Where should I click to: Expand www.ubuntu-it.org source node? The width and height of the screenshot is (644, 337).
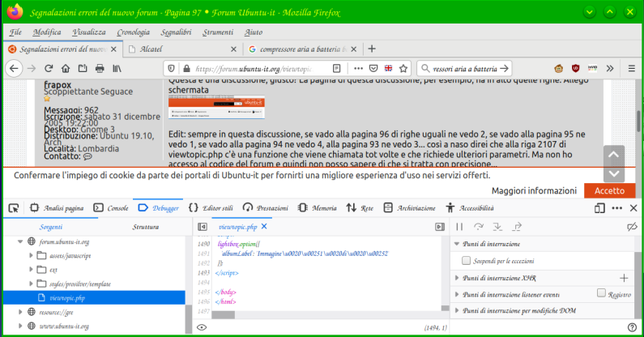[x=20, y=326]
